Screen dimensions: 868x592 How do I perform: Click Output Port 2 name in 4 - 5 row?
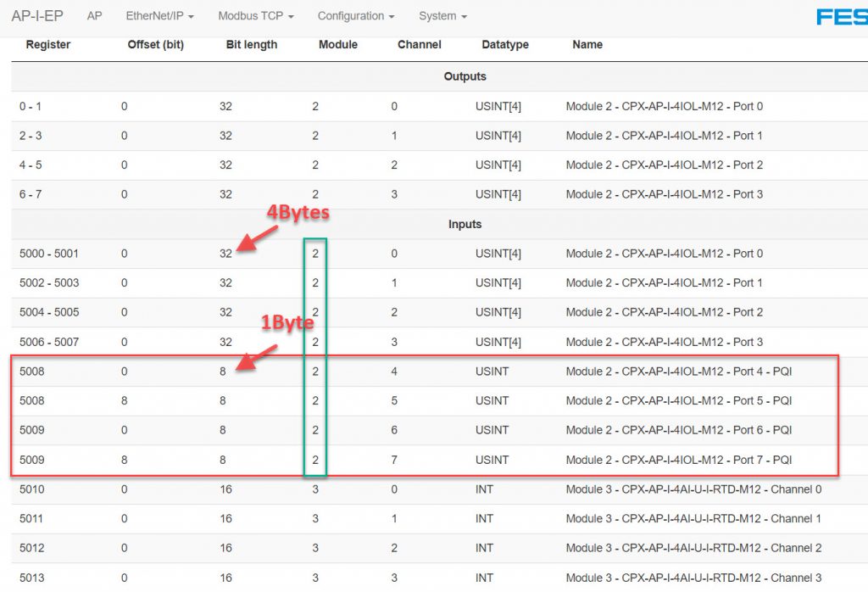pos(665,165)
